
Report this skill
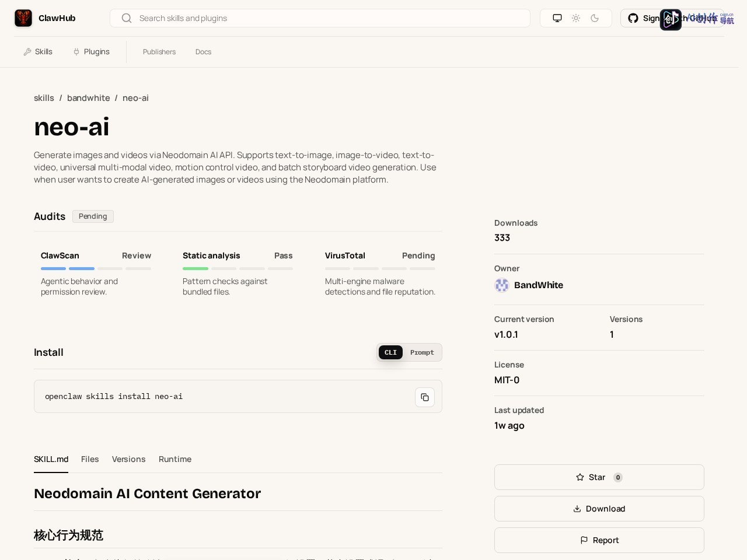(x=599, y=540)
